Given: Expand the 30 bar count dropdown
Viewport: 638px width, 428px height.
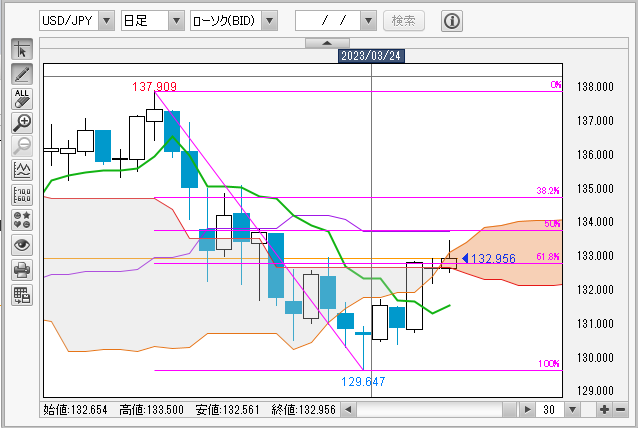Looking at the screenshot, I should pos(572,409).
